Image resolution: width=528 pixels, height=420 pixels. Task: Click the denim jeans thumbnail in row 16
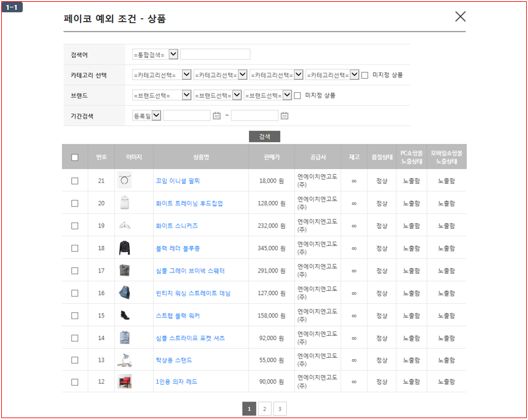click(x=124, y=293)
